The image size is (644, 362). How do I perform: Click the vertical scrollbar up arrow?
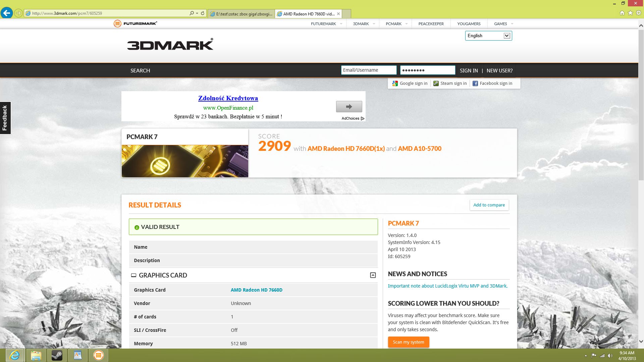point(641,25)
